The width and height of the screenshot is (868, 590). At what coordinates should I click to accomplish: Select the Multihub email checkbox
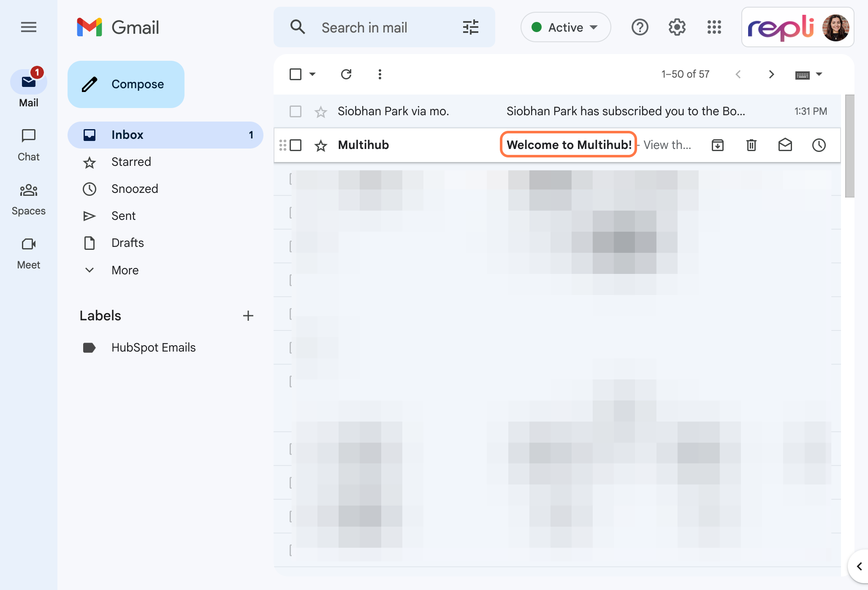[296, 145]
